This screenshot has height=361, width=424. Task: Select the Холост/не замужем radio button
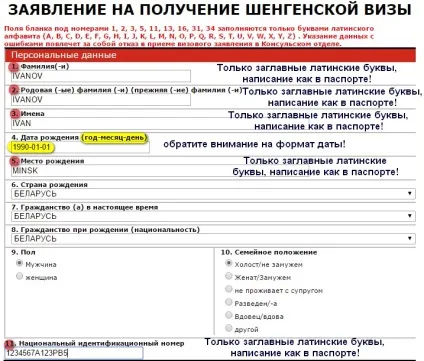tap(228, 263)
